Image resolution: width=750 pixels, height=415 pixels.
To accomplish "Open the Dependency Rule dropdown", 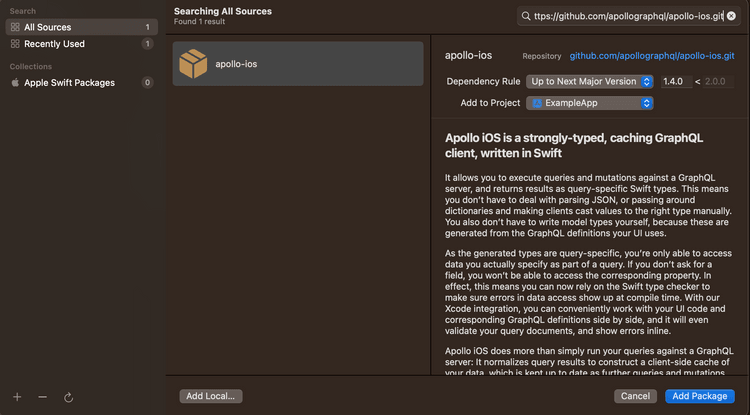I will pyautogui.click(x=590, y=82).
